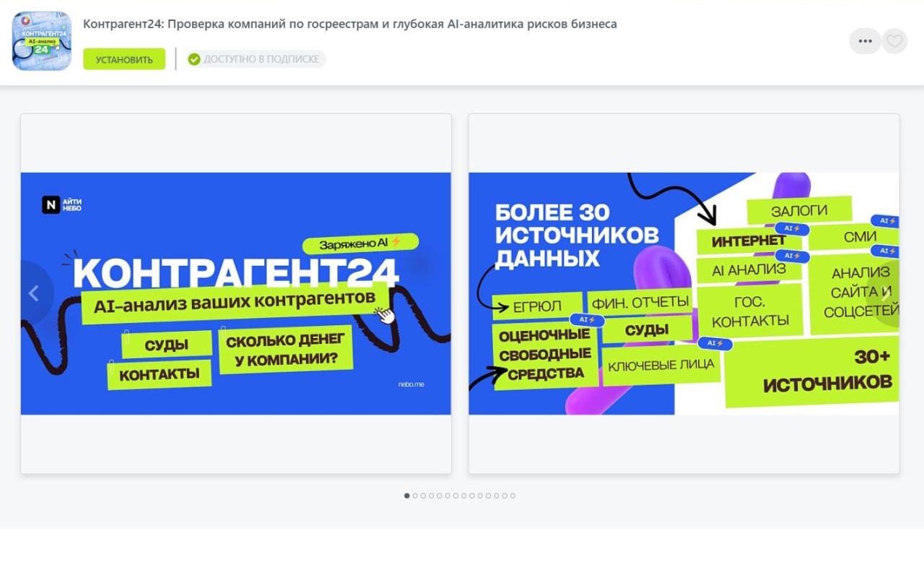Advance carousel with right arrow
The width and height of the screenshot is (924, 570).
coord(886,293)
